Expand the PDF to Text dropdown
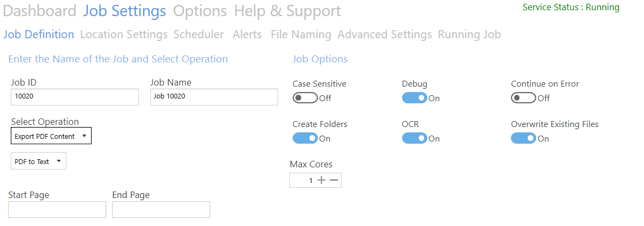Screen dimensions: 644x226 coord(38,161)
